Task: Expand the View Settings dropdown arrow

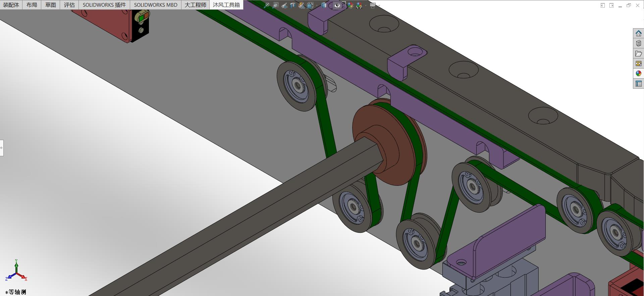Action: click(379, 6)
